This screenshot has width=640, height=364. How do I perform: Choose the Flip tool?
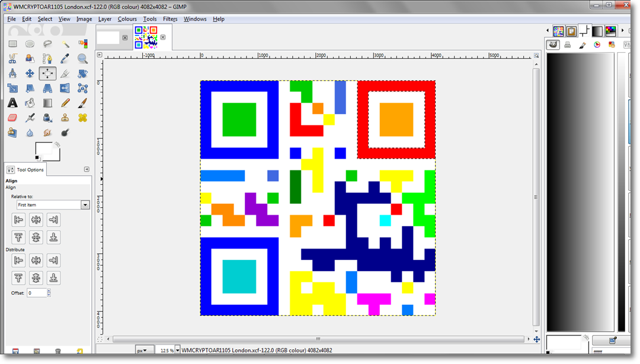tap(65, 88)
